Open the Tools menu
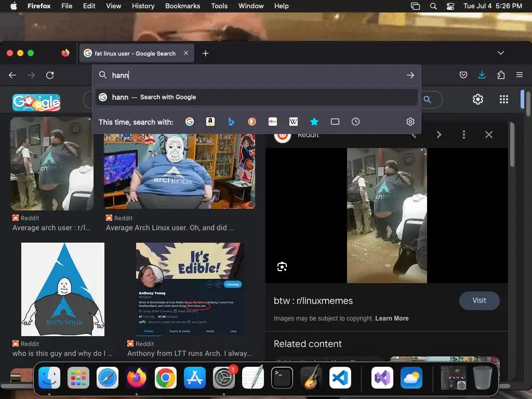This screenshot has height=399, width=532. point(219,6)
